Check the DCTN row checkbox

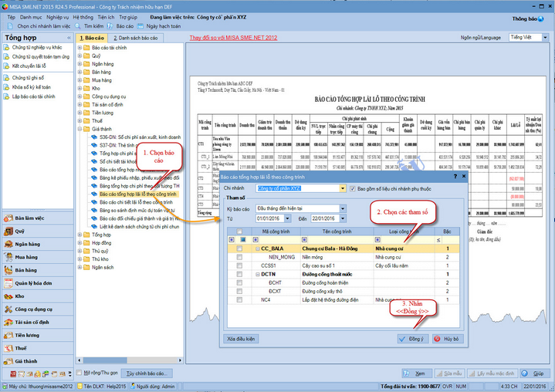[x=239, y=274]
